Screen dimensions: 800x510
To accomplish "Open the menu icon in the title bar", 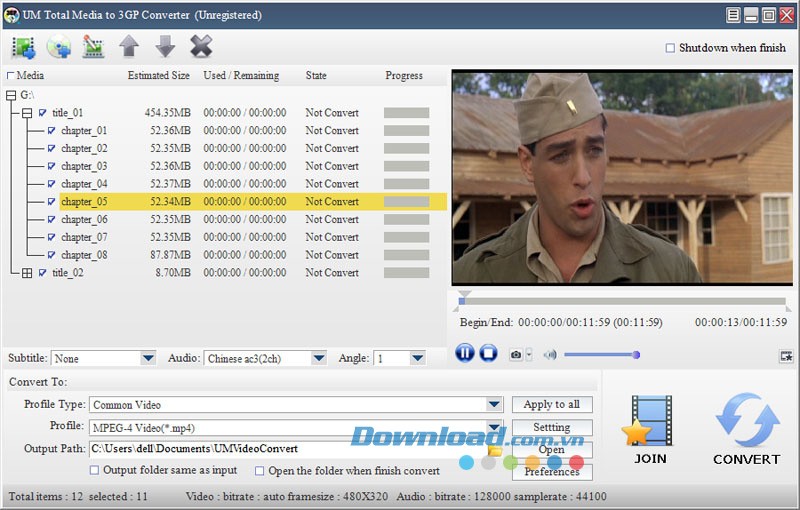I will [x=733, y=15].
